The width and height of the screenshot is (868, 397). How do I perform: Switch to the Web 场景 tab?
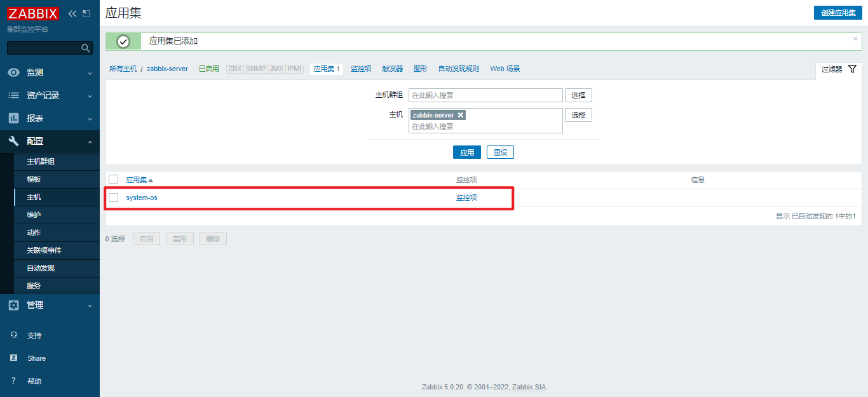tap(505, 69)
